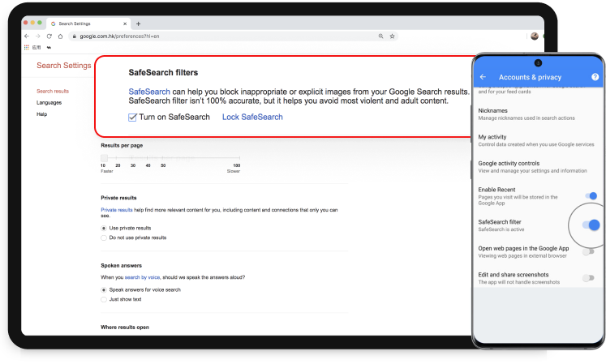The width and height of the screenshot is (606, 364).
Task: Reload the page with the refresh icon
Action: [49, 36]
